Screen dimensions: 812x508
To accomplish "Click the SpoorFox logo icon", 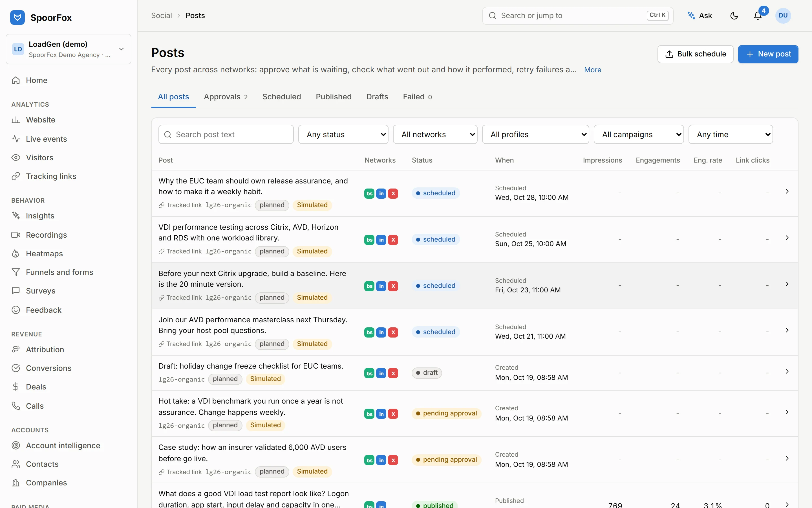I will [17, 17].
